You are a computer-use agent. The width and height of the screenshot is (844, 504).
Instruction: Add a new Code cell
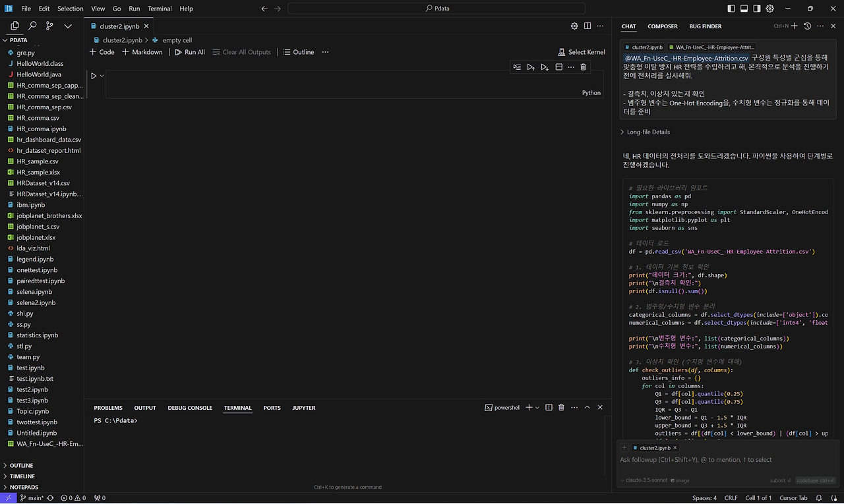click(x=102, y=52)
